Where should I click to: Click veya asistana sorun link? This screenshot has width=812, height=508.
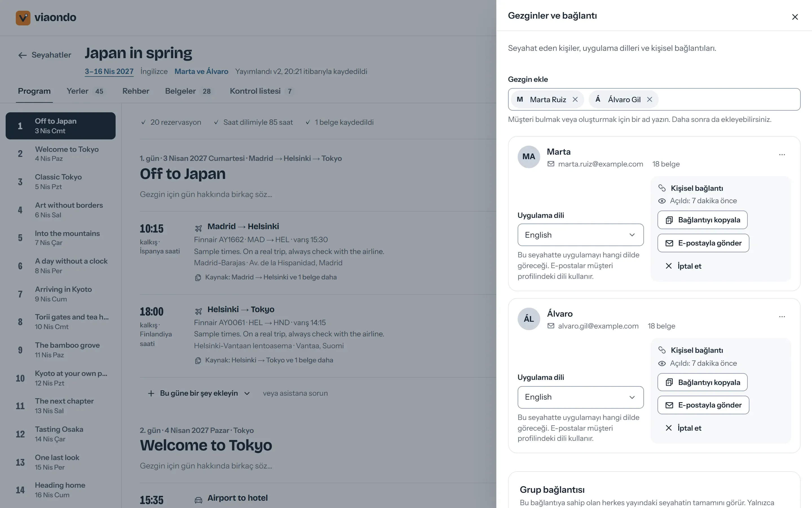(295, 393)
